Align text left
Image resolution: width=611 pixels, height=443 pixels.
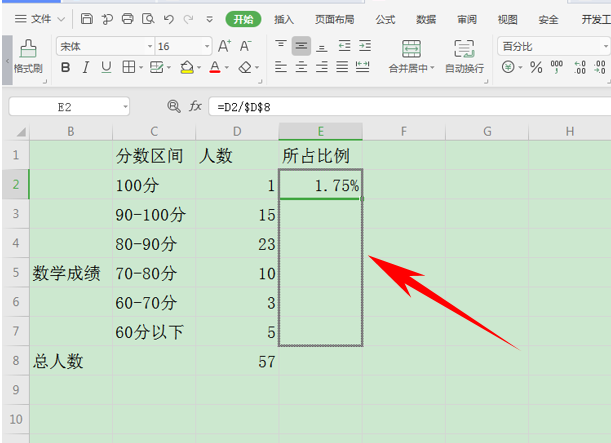click(281, 67)
